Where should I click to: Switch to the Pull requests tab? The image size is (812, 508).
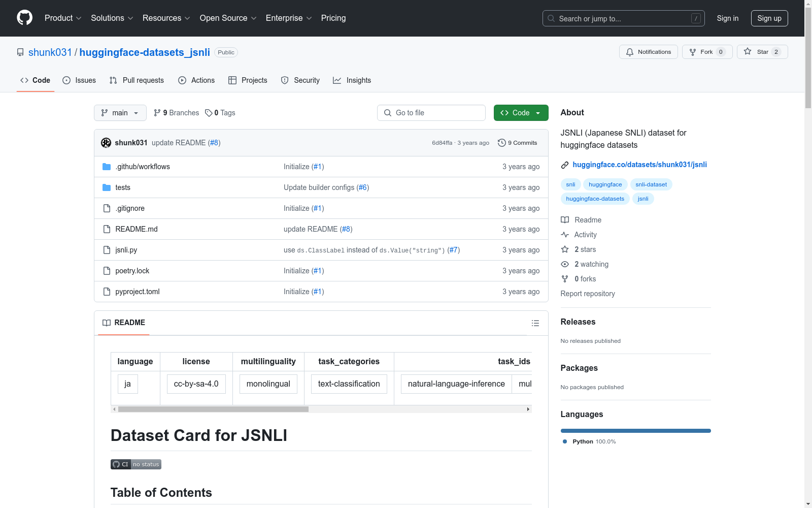click(137, 80)
